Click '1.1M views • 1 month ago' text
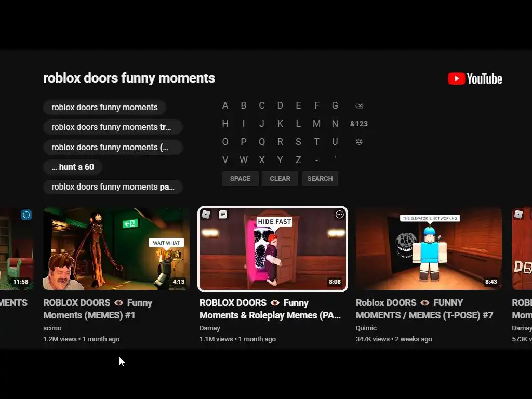The width and height of the screenshot is (532, 399). tap(237, 339)
